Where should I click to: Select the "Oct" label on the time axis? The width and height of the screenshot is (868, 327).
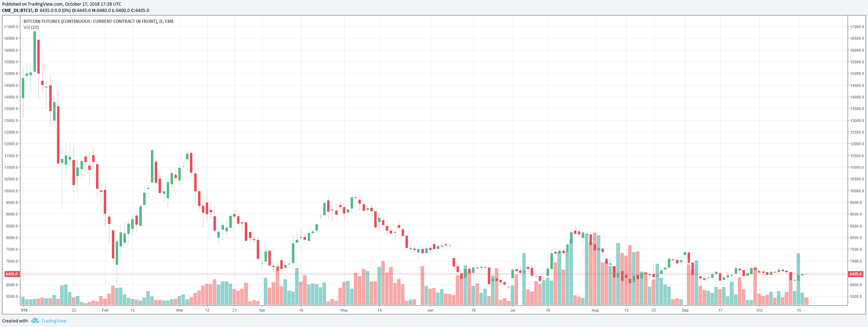point(759,310)
